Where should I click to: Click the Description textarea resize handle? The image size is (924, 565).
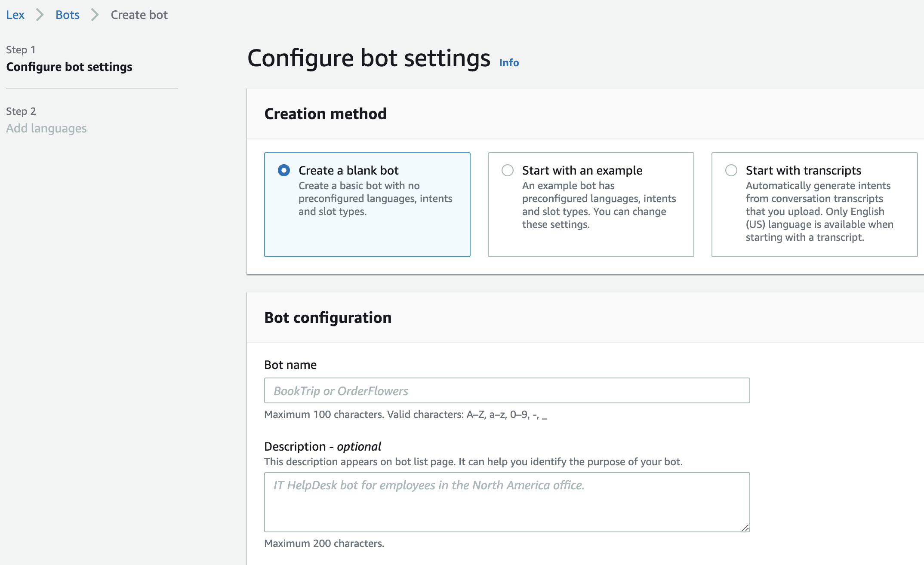click(x=745, y=528)
